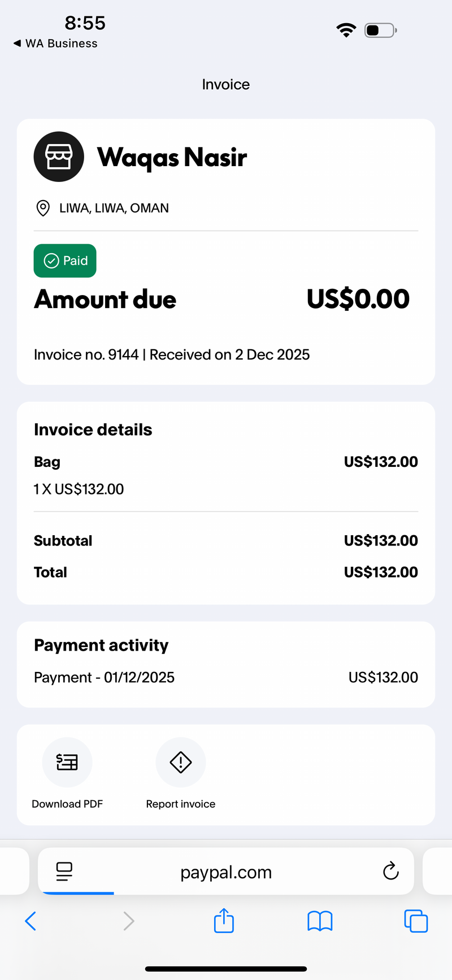Image resolution: width=452 pixels, height=980 pixels.
Task: Tap the Waqas Nasir merchant name
Action: (172, 157)
